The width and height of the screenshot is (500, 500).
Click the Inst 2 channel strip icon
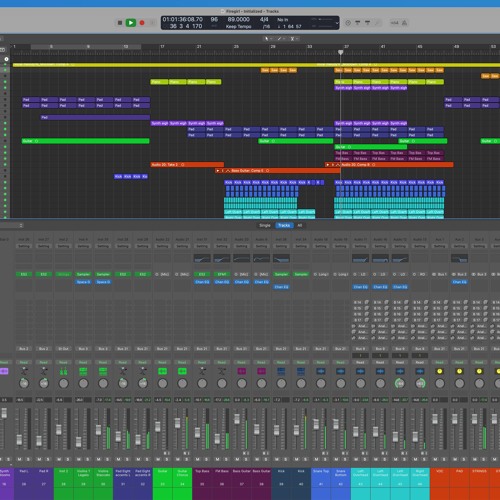click(63, 371)
